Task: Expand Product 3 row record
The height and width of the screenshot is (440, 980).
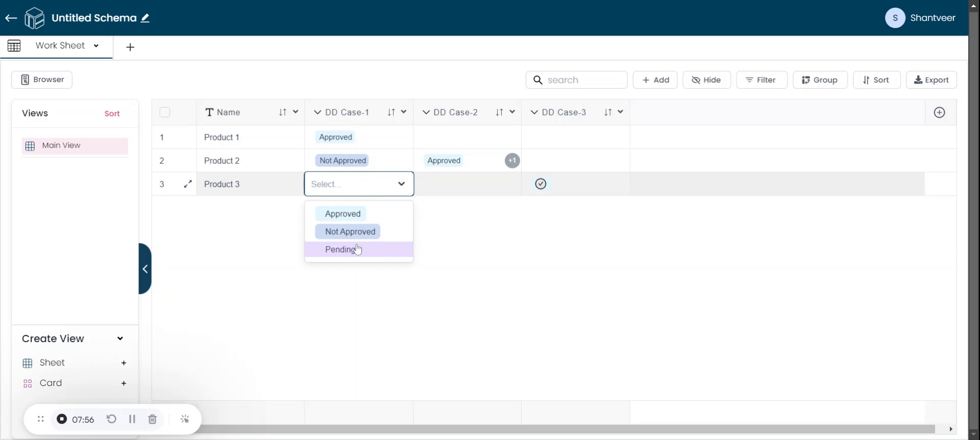Action: pos(188,184)
